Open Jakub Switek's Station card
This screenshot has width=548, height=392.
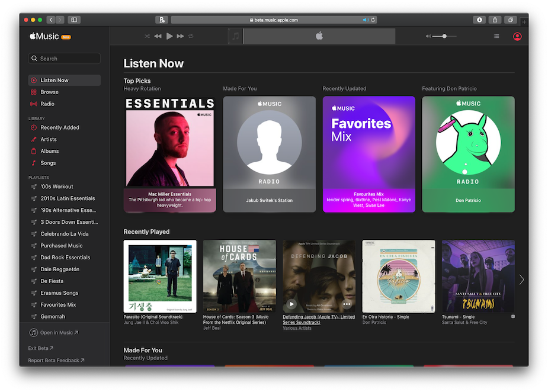pyautogui.click(x=270, y=155)
